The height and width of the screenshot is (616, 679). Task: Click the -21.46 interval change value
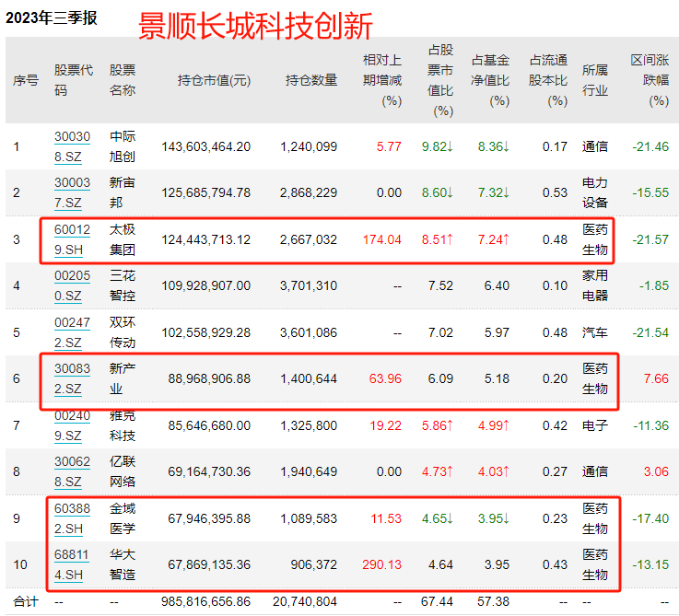coord(650,146)
